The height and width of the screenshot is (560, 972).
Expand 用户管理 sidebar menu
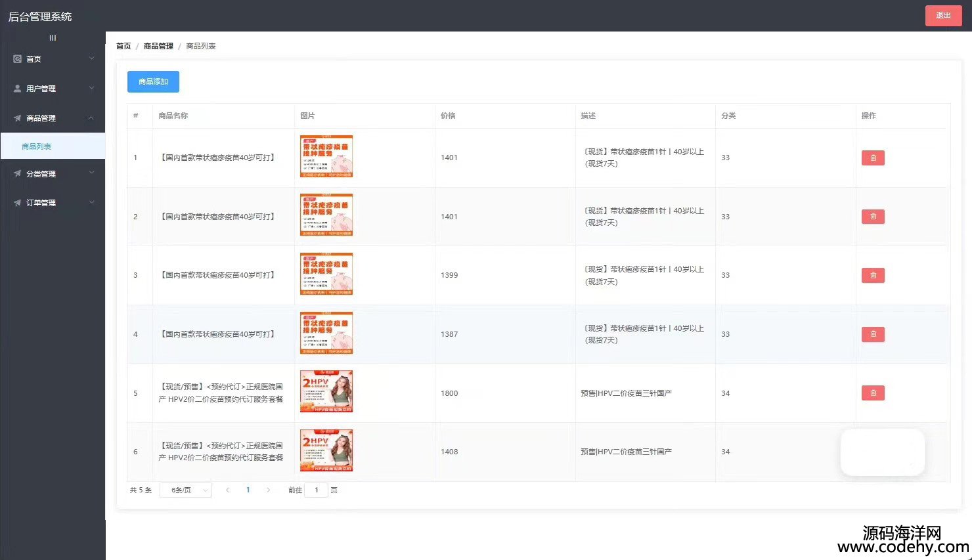(x=53, y=89)
